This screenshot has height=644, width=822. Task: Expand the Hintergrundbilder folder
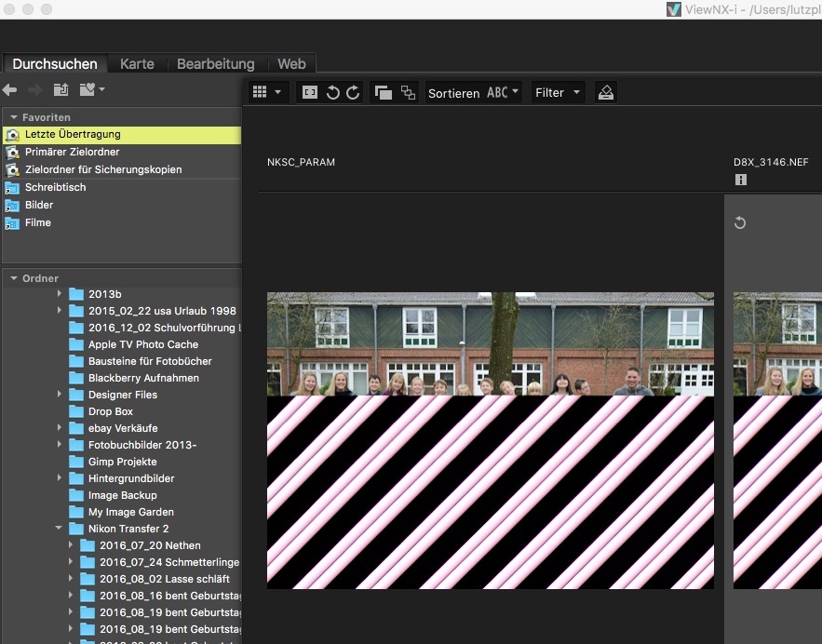click(x=60, y=478)
